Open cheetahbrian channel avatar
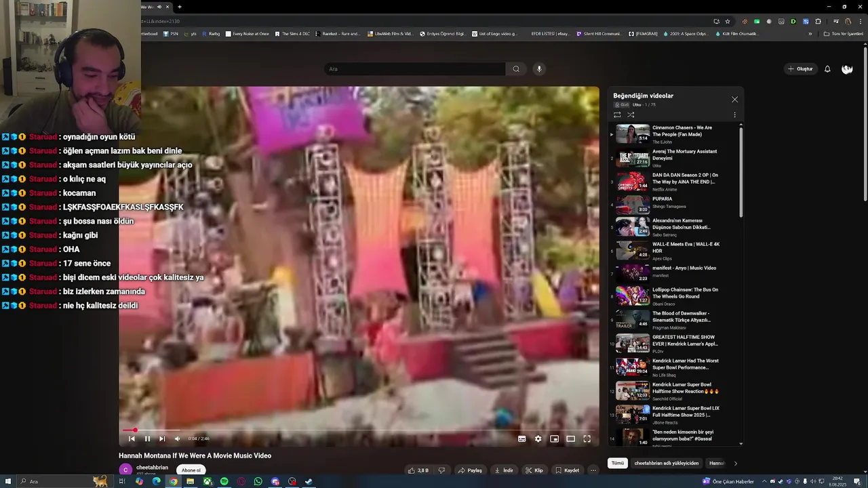 coord(125,470)
